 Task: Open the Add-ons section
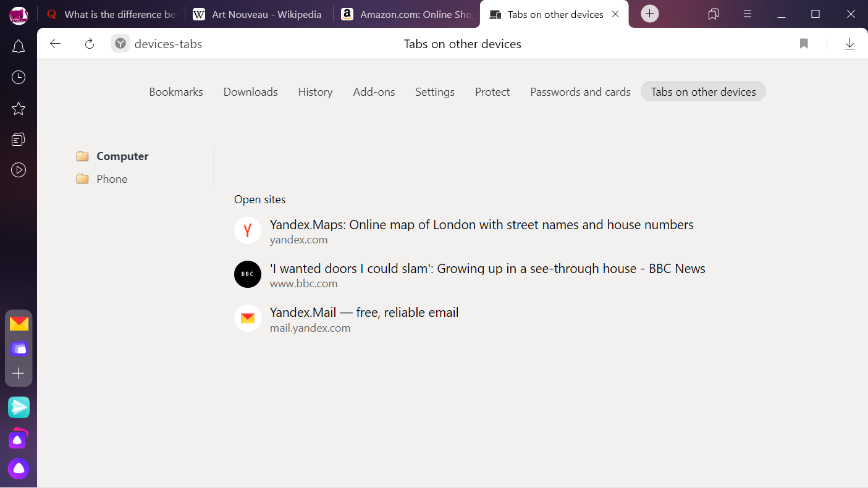click(374, 92)
